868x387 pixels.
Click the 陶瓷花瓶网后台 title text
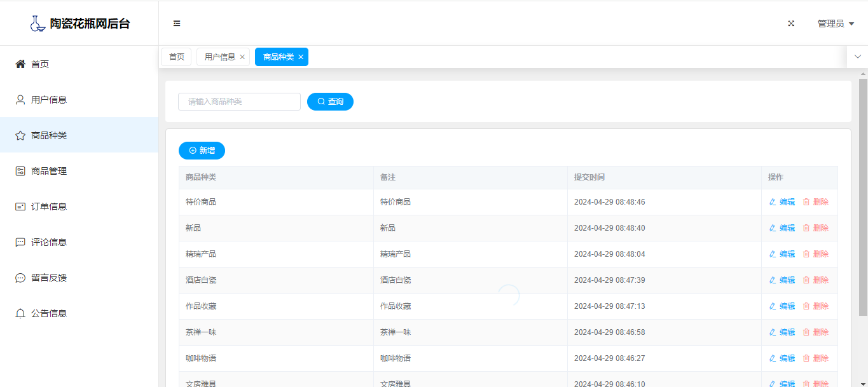[x=90, y=24]
